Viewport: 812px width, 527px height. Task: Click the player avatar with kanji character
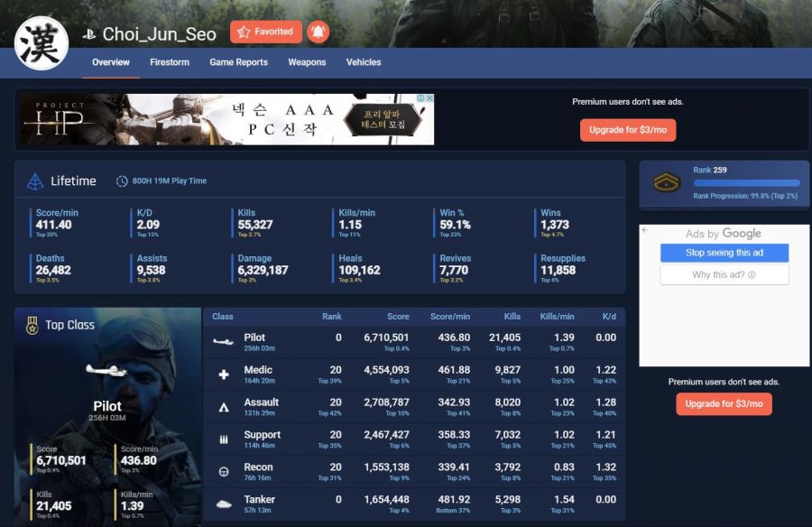point(42,42)
